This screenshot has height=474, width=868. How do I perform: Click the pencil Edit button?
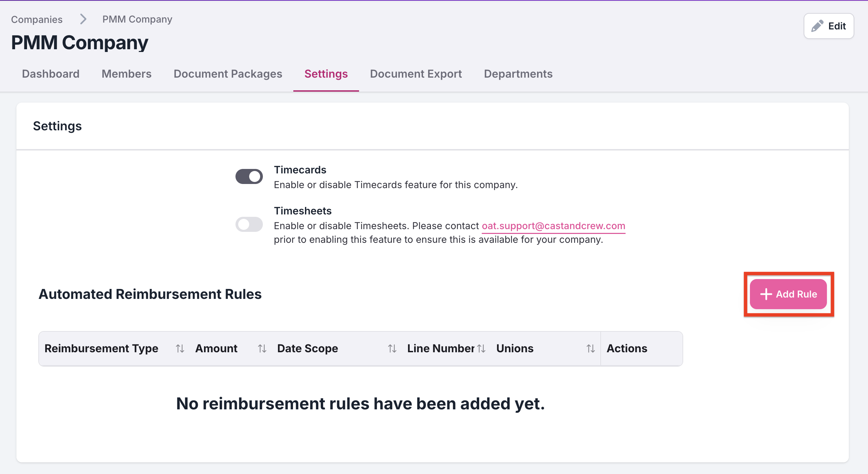(x=829, y=26)
